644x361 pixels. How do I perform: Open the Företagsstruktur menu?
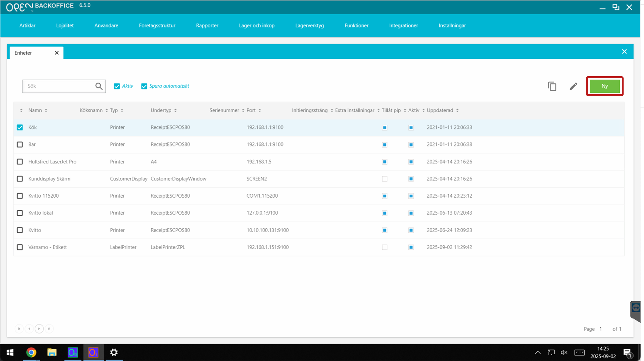tap(157, 26)
